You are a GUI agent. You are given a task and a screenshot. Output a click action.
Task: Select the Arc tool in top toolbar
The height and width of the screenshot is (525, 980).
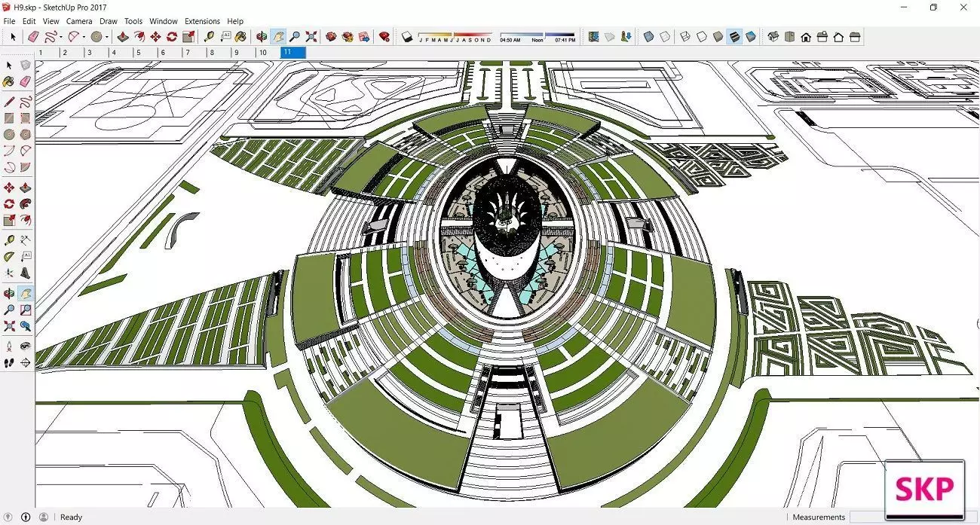point(74,36)
